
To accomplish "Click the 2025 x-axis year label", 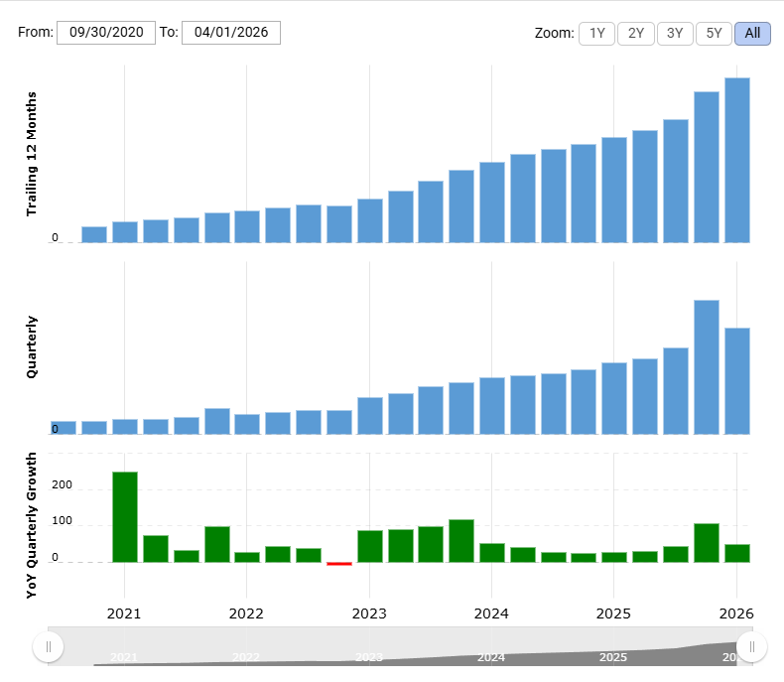I will point(613,614).
